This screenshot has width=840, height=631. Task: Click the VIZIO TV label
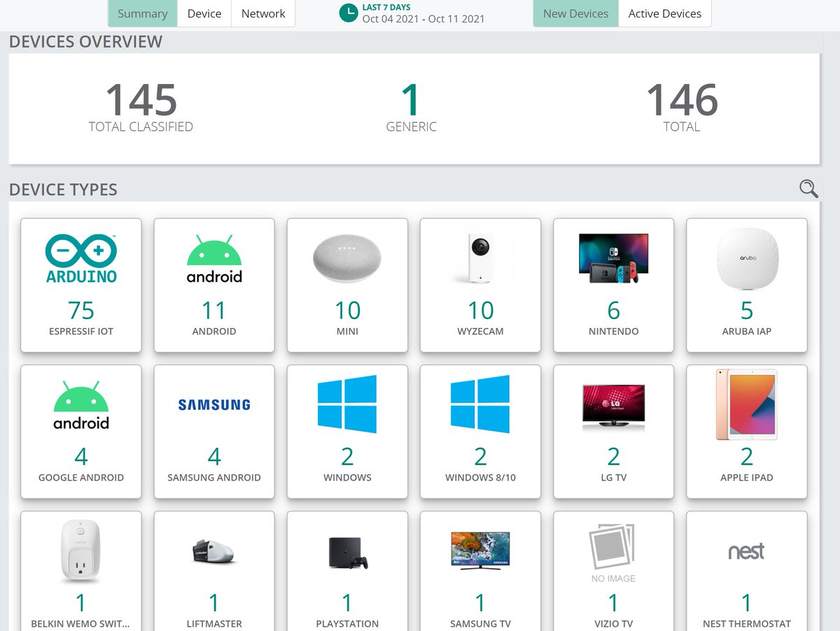[613, 623]
